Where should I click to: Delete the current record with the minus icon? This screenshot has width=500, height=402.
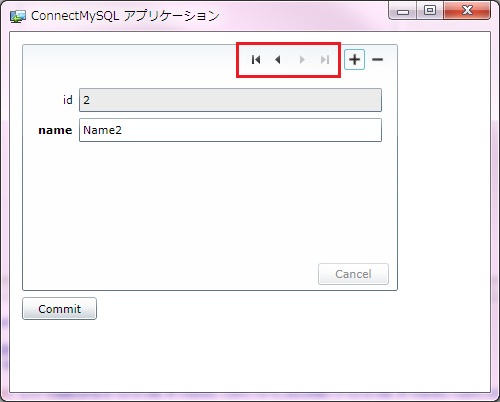[377, 60]
